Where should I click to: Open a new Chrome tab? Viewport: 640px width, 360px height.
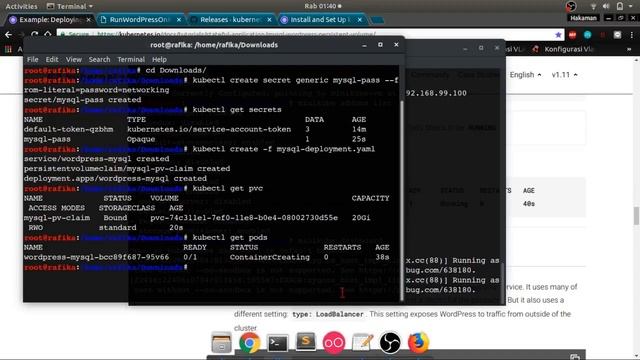[378, 20]
